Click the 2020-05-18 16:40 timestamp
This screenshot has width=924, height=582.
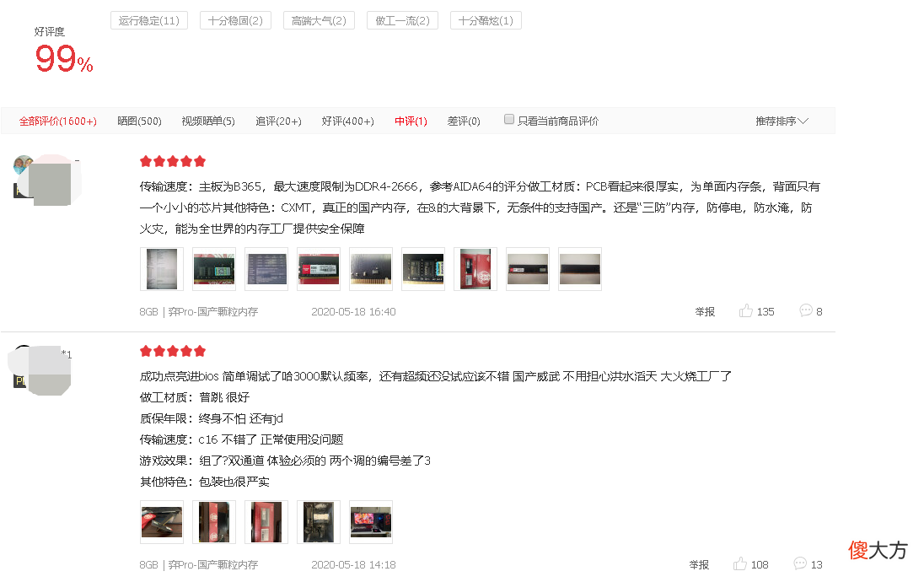(353, 311)
